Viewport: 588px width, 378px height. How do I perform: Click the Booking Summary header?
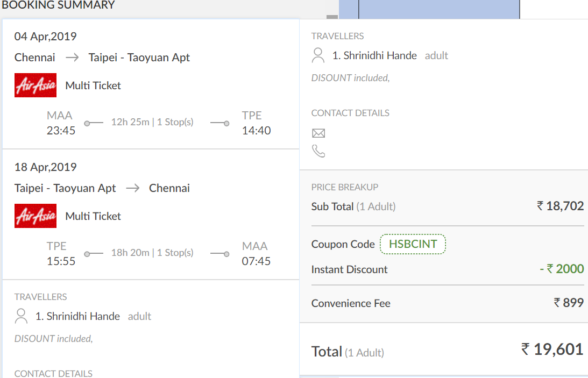pos(59,5)
